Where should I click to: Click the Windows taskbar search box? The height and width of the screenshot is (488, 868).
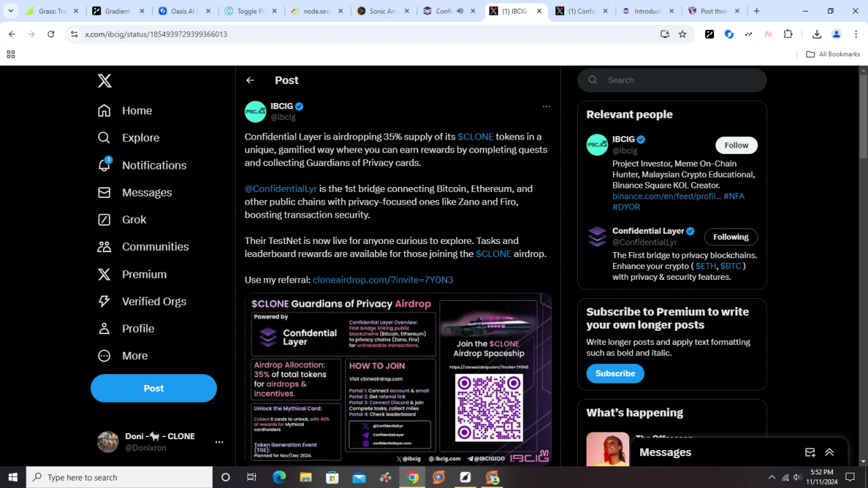tap(119, 477)
